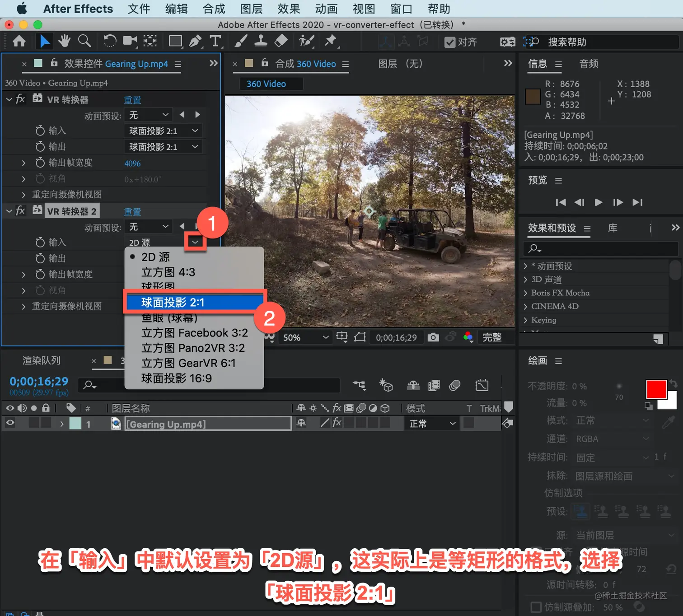Toggle stopwatch for first 输出帧宽度 property

pyautogui.click(x=40, y=163)
